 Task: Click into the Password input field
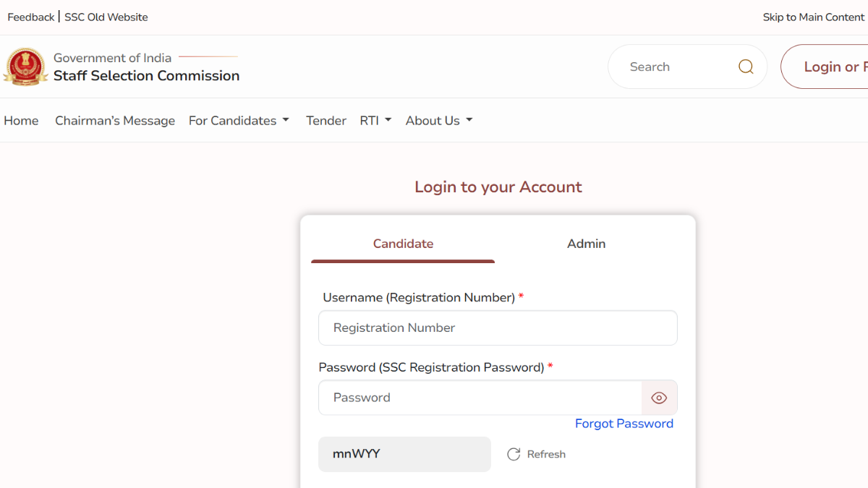(x=480, y=398)
